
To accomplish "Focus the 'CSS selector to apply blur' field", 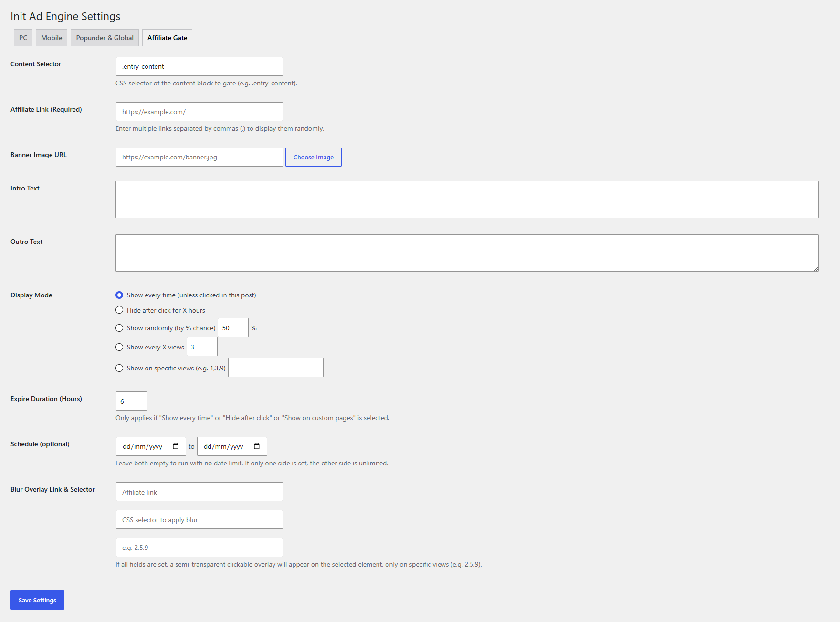I will tap(199, 519).
